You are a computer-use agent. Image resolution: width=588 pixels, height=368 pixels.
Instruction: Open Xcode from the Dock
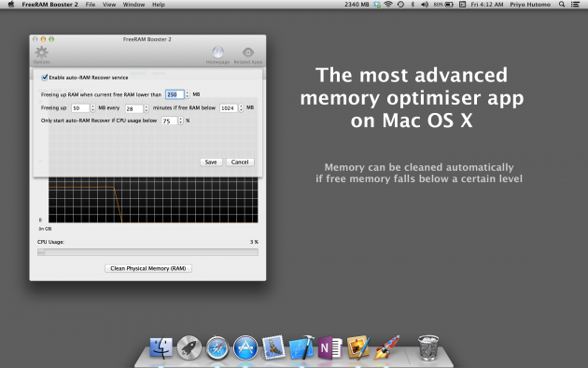pos(301,347)
